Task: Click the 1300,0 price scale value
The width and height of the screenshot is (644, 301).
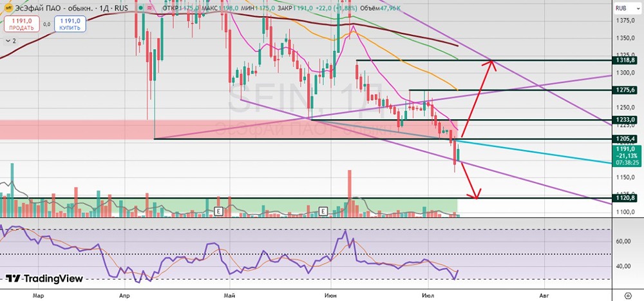Action: [x=626, y=73]
